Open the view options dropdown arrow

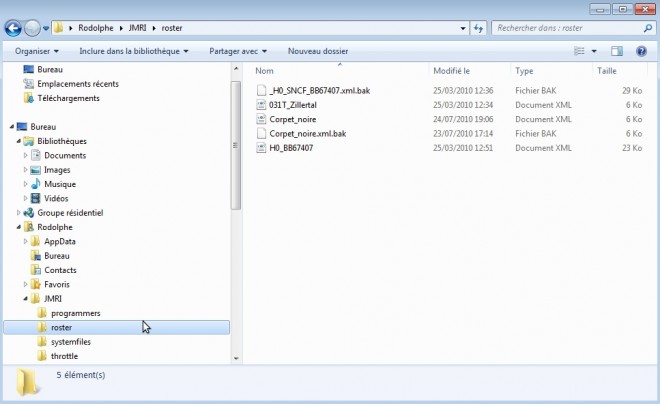point(594,51)
